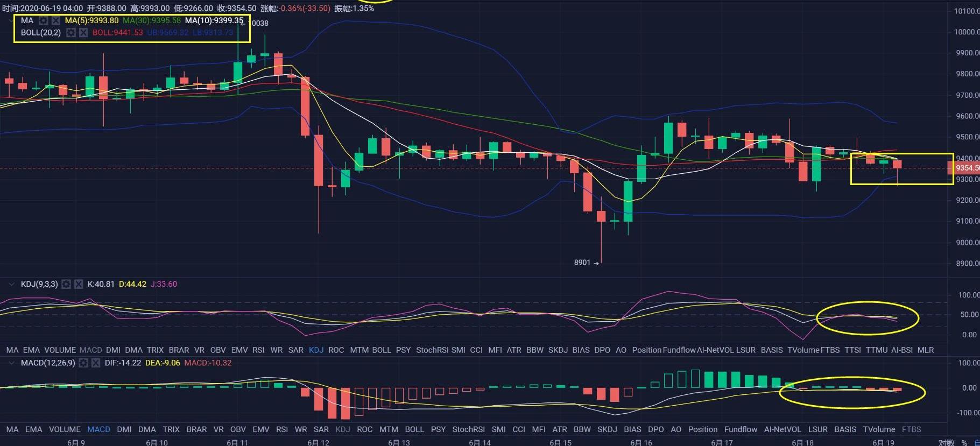
Task: Click the 8901 low price marker
Action: click(x=582, y=263)
